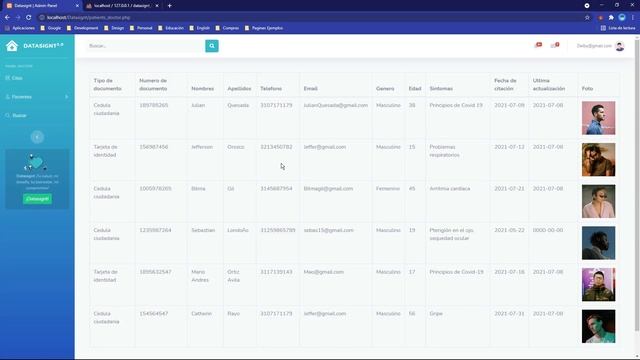This screenshot has height=360, width=640.
Task: Click the user avatar in top bar
Action: (x=620, y=46)
